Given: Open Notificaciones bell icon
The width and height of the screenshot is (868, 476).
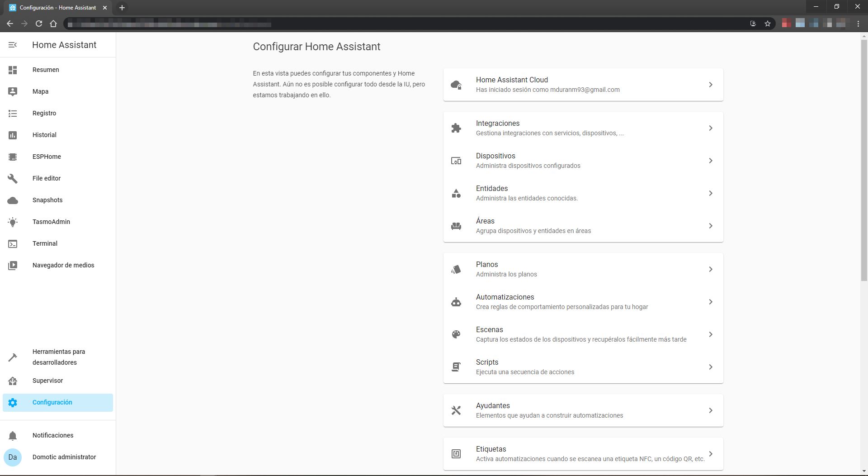Looking at the screenshot, I should click(x=13, y=436).
